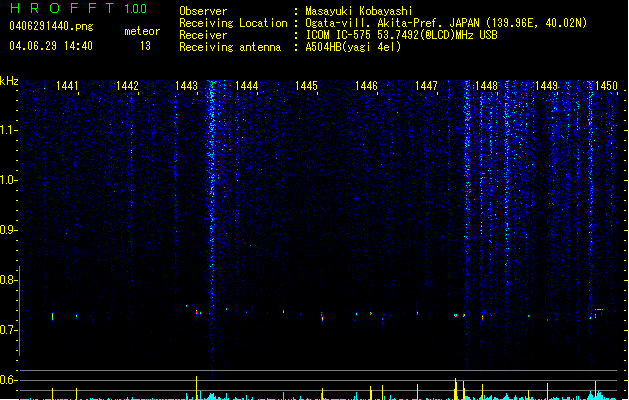
Task: Click the Receiving Location label
Action: (x=233, y=23)
